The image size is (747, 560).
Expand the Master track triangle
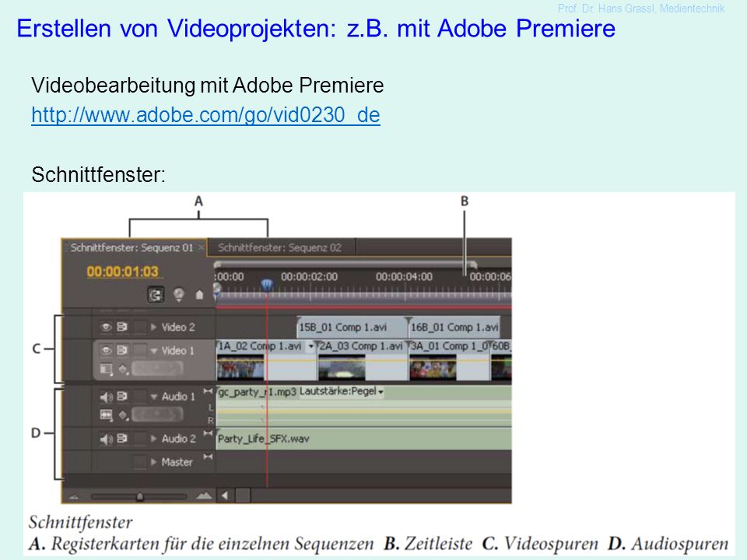point(153,462)
